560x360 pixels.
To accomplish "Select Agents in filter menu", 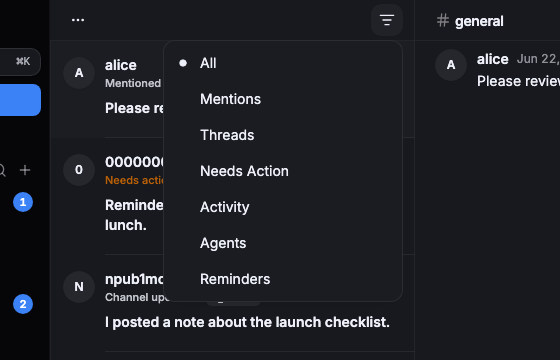I will 283,243.
